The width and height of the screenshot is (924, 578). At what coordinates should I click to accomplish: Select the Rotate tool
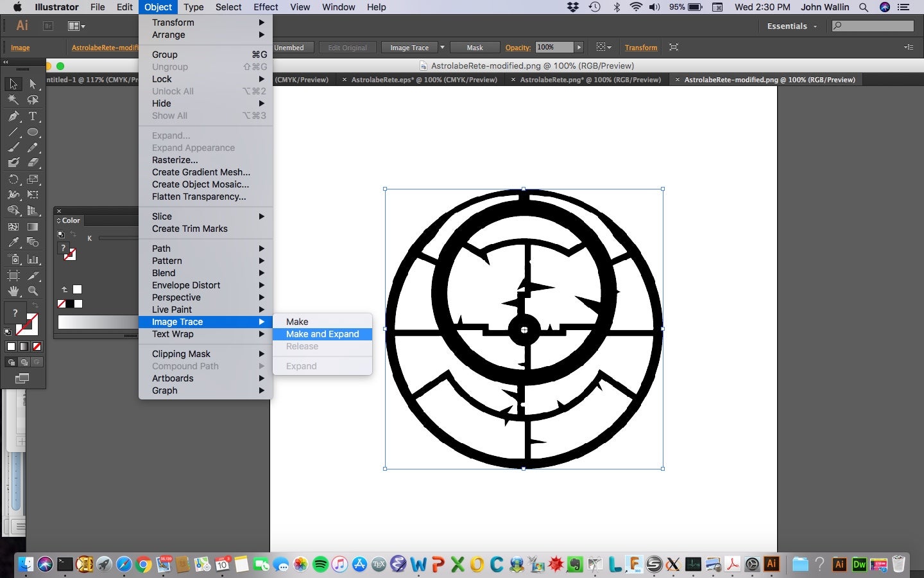tap(13, 179)
